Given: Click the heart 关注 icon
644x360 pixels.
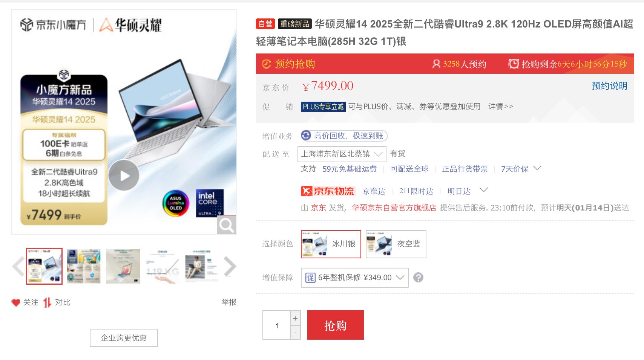Looking at the screenshot, I should pyautogui.click(x=16, y=302).
